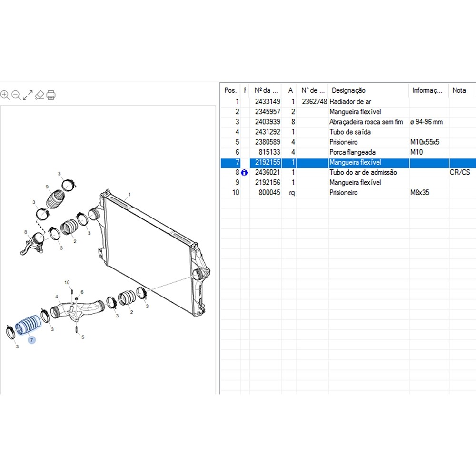Click highlighted callout 7 in the diagram

(32, 340)
